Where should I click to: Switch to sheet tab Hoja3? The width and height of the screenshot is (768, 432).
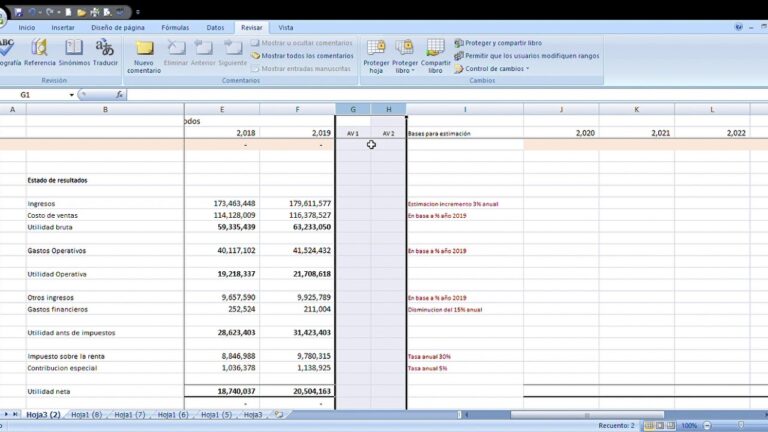[253, 414]
